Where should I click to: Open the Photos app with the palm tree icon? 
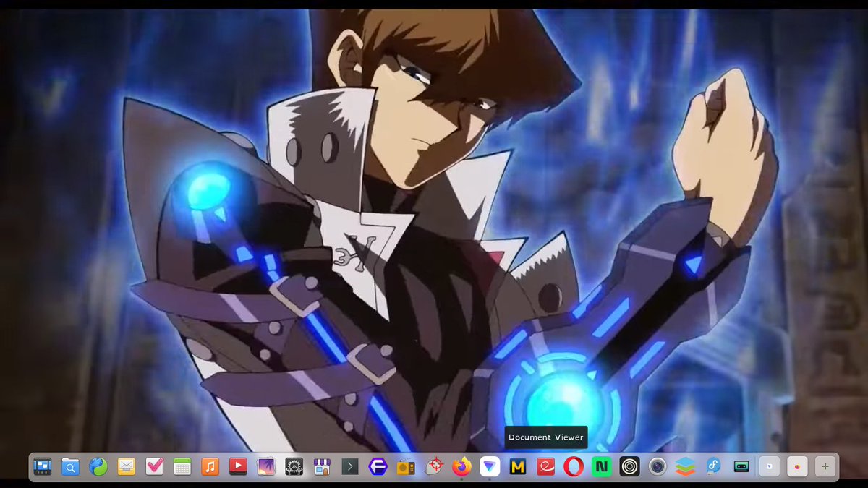pyautogui.click(x=266, y=467)
